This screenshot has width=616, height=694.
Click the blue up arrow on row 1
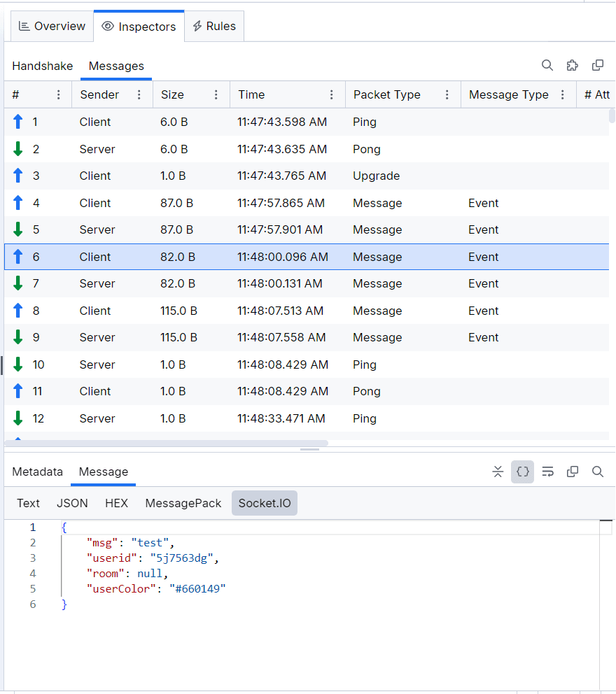[x=18, y=122]
